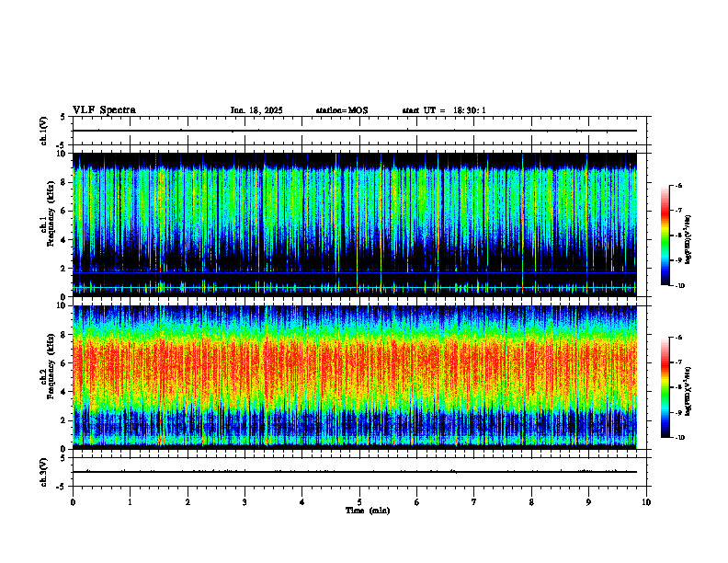Click the ch.1 color scale log(PSD) label
This screenshot has height=563, width=728.
(x=689, y=240)
